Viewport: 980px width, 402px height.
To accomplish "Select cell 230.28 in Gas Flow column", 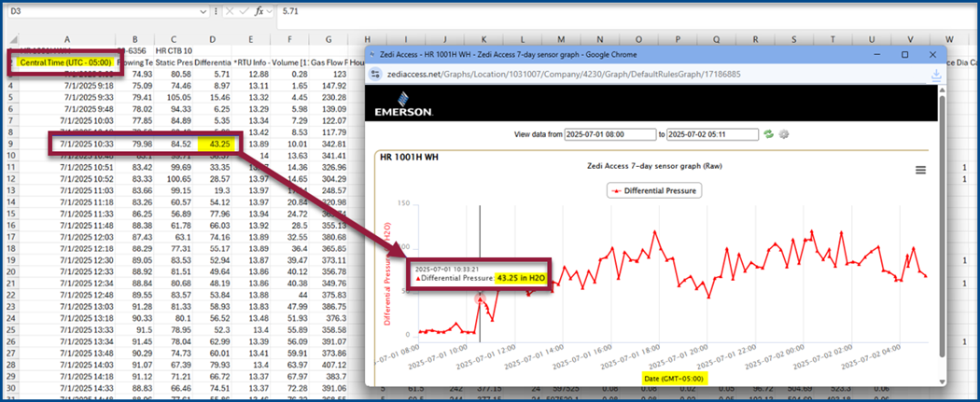I will [329, 97].
